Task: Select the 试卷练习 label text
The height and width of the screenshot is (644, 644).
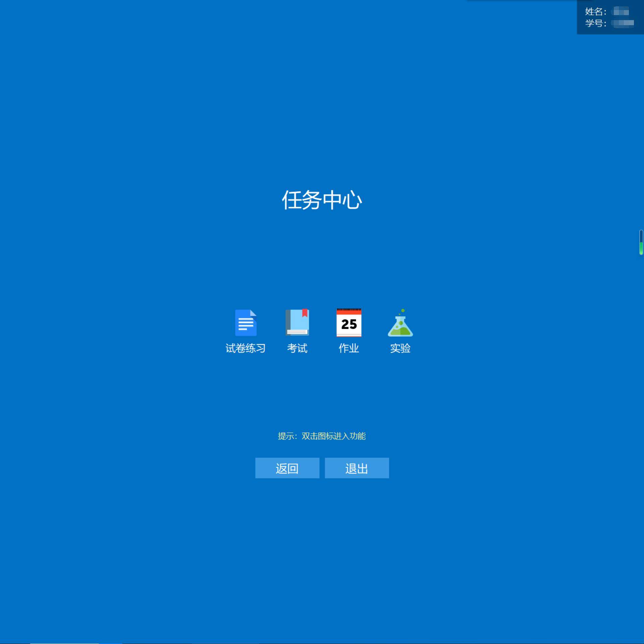Action: click(x=246, y=348)
